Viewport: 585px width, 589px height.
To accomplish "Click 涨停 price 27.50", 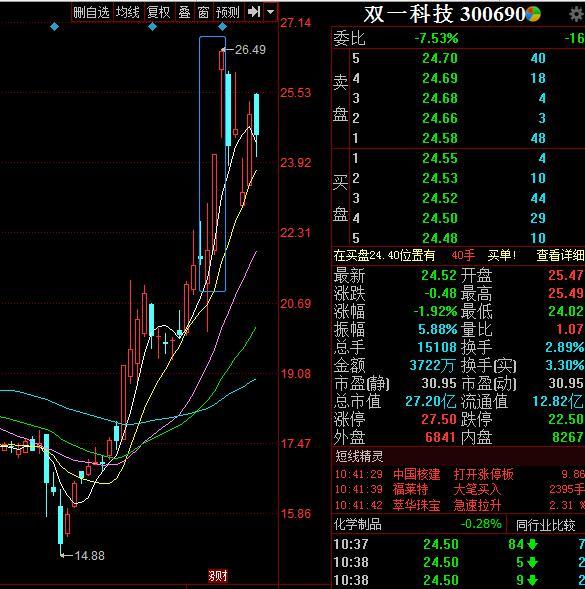I will pos(438,419).
